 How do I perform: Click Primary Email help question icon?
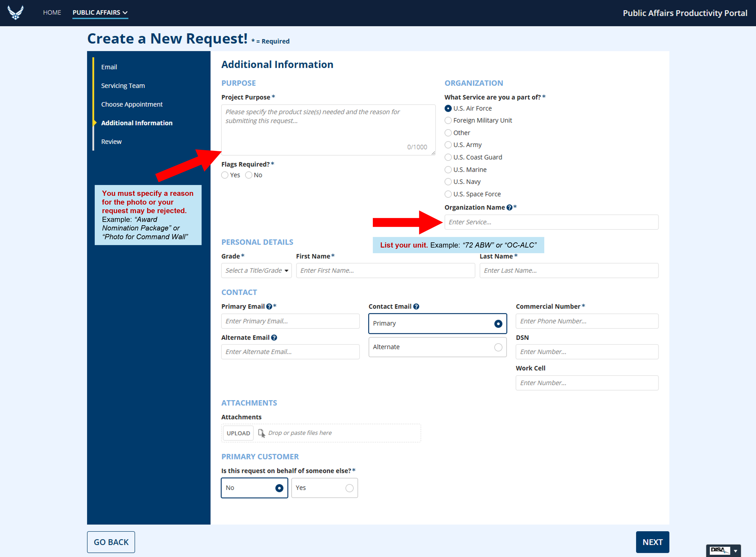[x=269, y=307]
